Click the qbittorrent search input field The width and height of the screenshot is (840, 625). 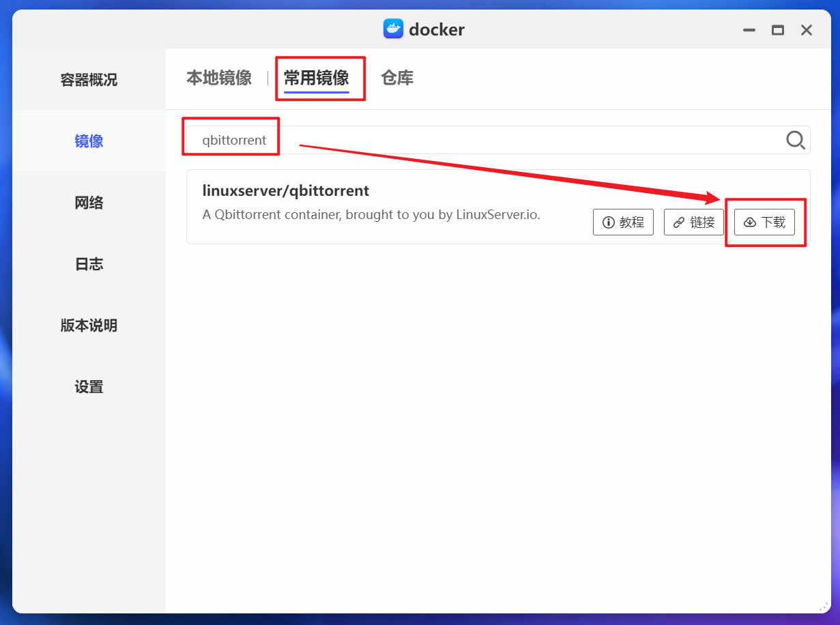coord(498,140)
